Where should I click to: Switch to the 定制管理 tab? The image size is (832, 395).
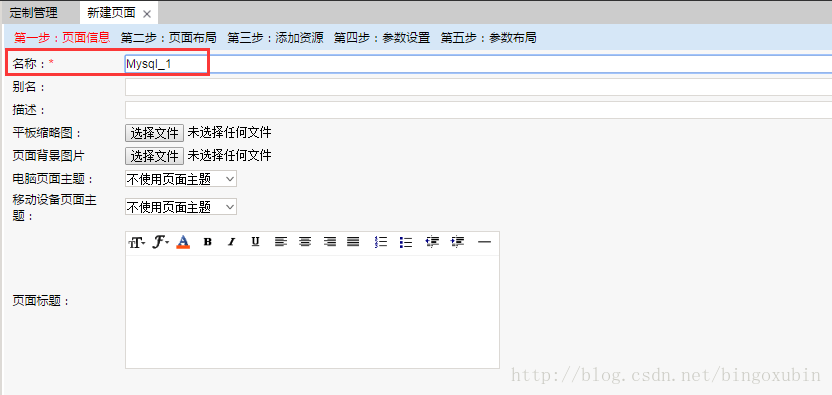[x=34, y=13]
